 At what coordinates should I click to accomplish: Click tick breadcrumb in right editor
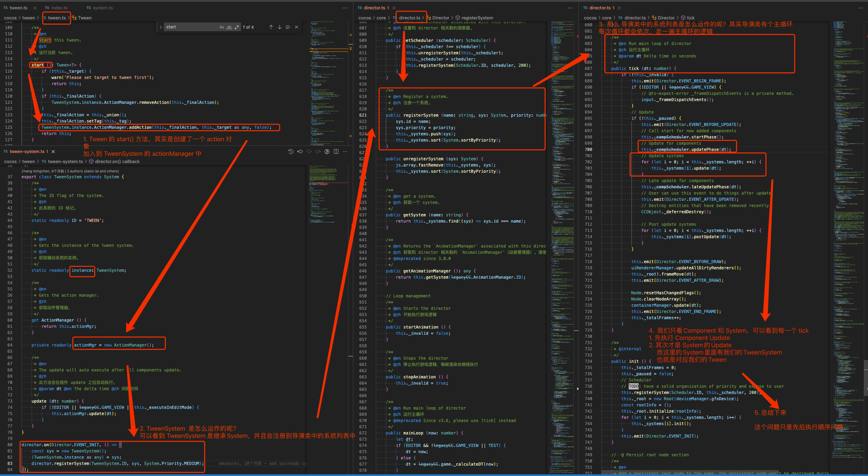[x=691, y=18]
